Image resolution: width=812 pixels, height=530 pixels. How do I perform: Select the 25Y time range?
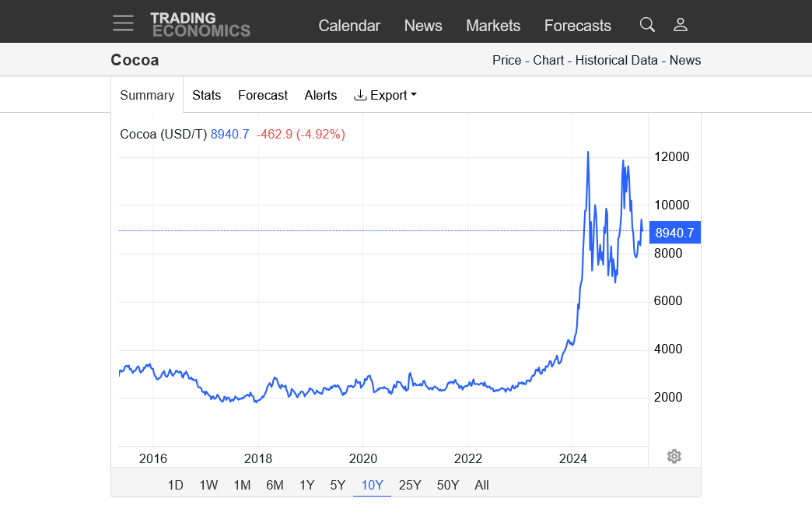pos(410,485)
